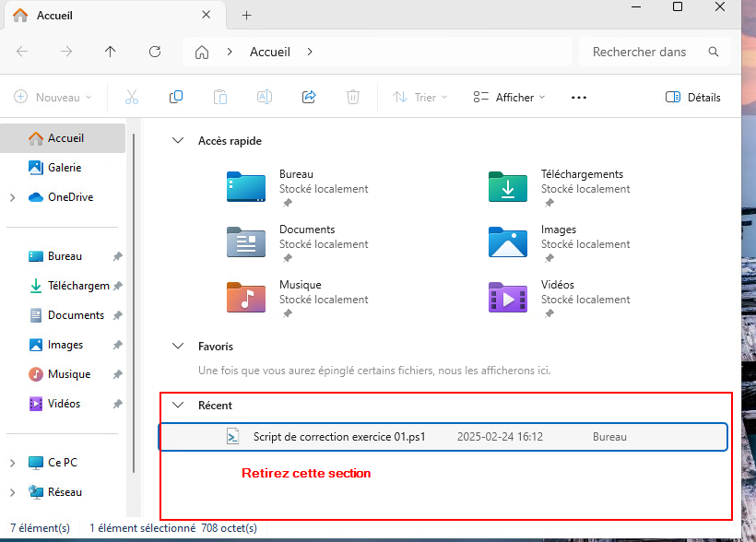The height and width of the screenshot is (542, 756).
Task: Select Accueil in the navigation pane
Action: pyautogui.click(x=63, y=138)
